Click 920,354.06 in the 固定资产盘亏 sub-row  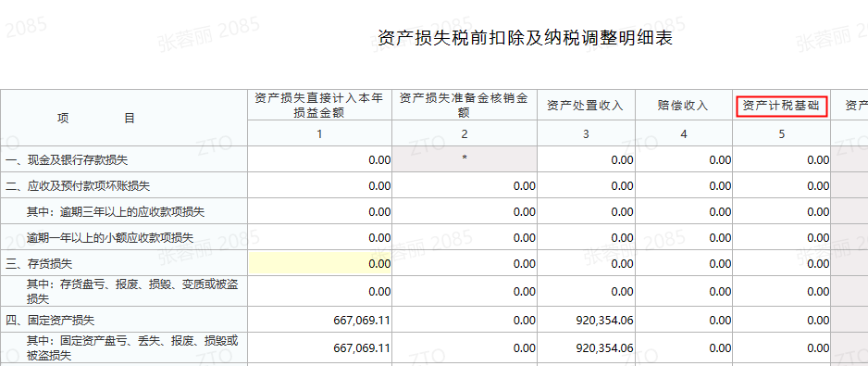point(605,348)
